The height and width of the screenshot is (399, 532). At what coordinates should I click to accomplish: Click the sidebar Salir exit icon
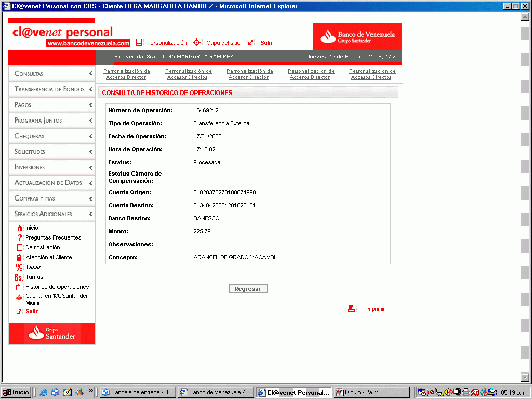pos(19,312)
